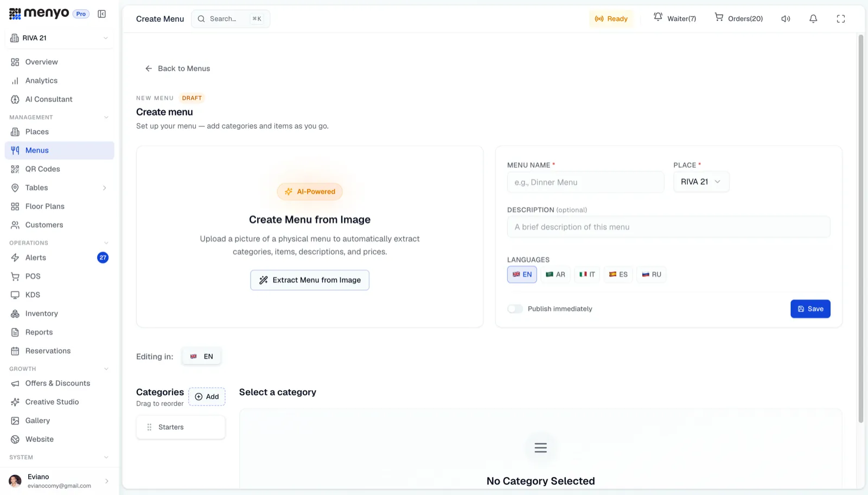Select Menus in sidebar
This screenshot has width=868, height=495.
[x=60, y=150]
